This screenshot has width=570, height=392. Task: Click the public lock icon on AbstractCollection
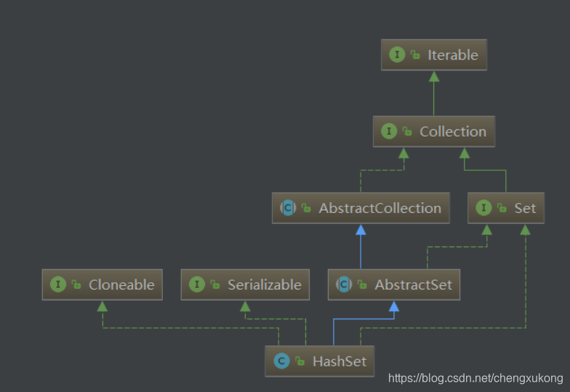click(306, 208)
